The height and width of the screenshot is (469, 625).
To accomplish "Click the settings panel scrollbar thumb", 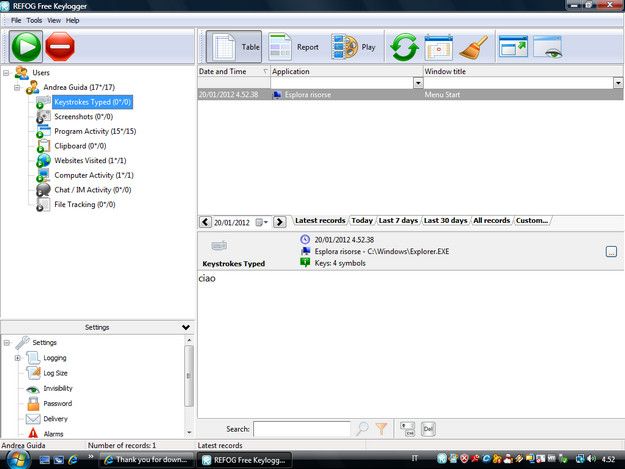I will (189, 375).
